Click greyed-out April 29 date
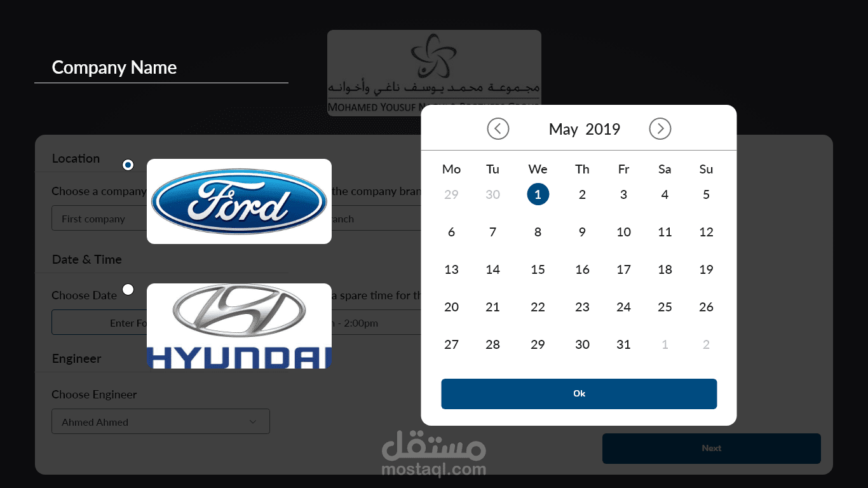Viewport: 868px width, 488px height. (451, 194)
